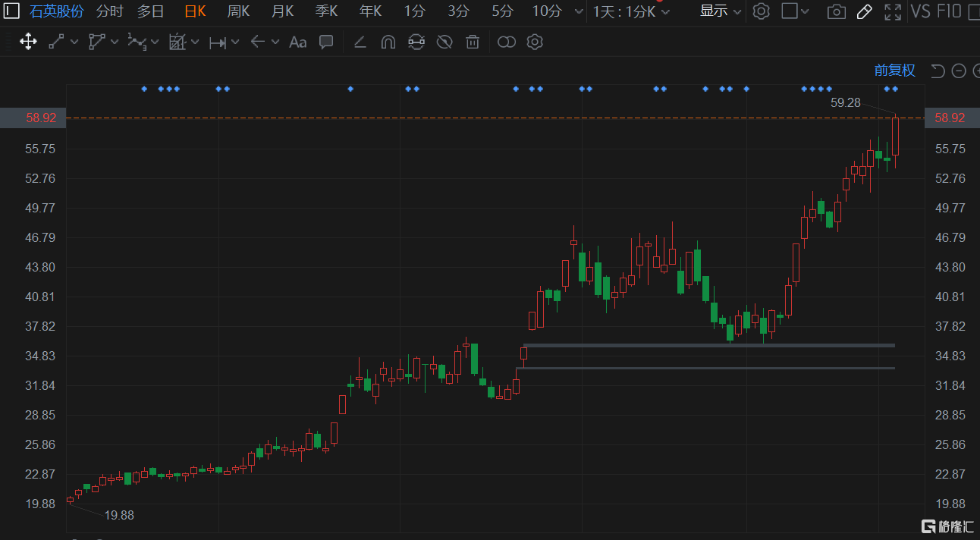
Task: Open the 显示 display dropdown
Action: tap(720, 11)
